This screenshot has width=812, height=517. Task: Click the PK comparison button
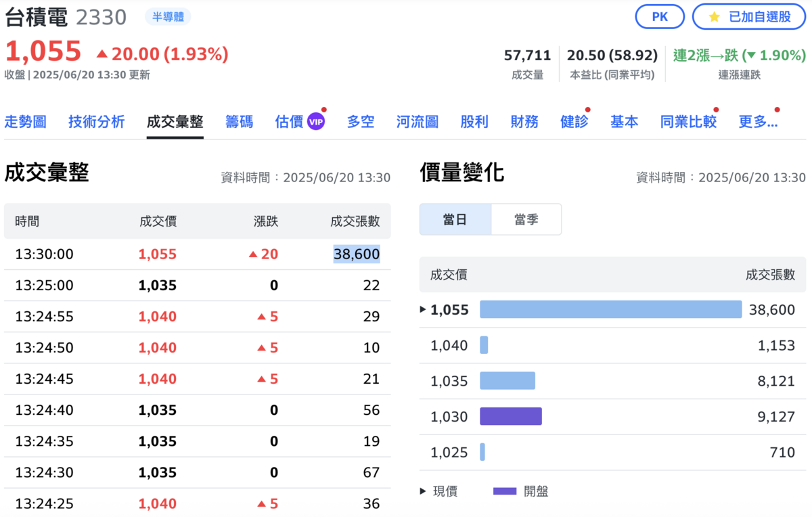(x=660, y=17)
